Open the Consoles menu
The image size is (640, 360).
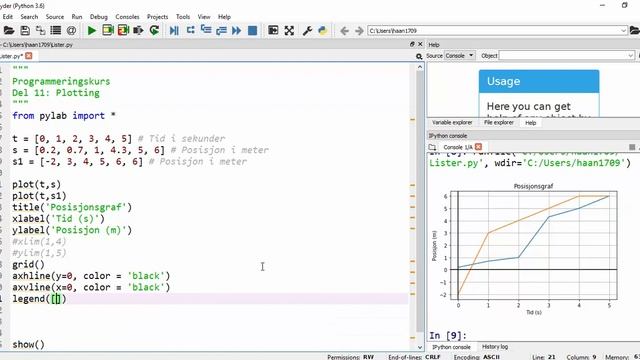[x=127, y=17]
